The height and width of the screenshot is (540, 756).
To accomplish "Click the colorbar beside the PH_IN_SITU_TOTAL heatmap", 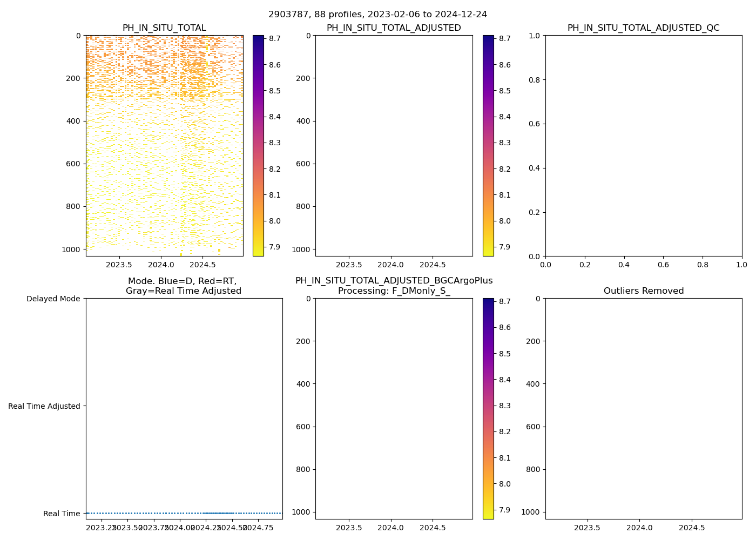I will (x=258, y=145).
